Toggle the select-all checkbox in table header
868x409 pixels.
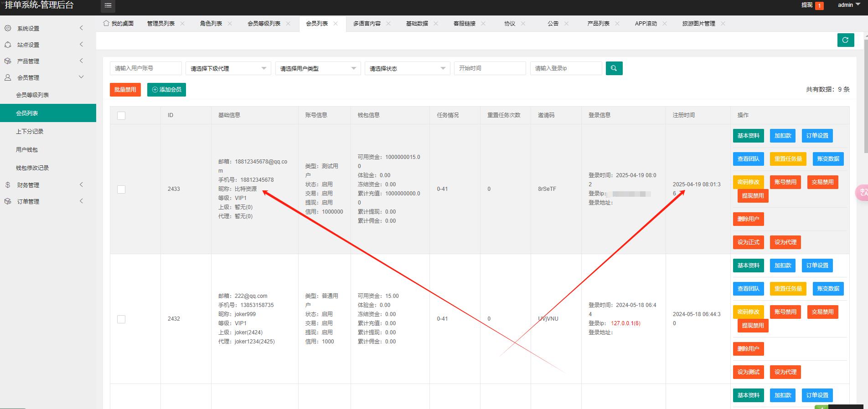click(x=121, y=116)
